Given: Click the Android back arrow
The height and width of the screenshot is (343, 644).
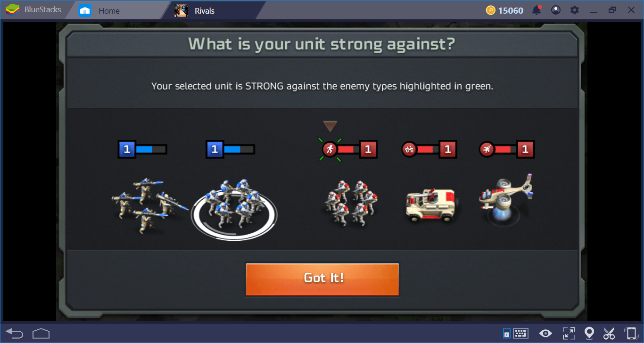Looking at the screenshot, I should [x=15, y=334].
